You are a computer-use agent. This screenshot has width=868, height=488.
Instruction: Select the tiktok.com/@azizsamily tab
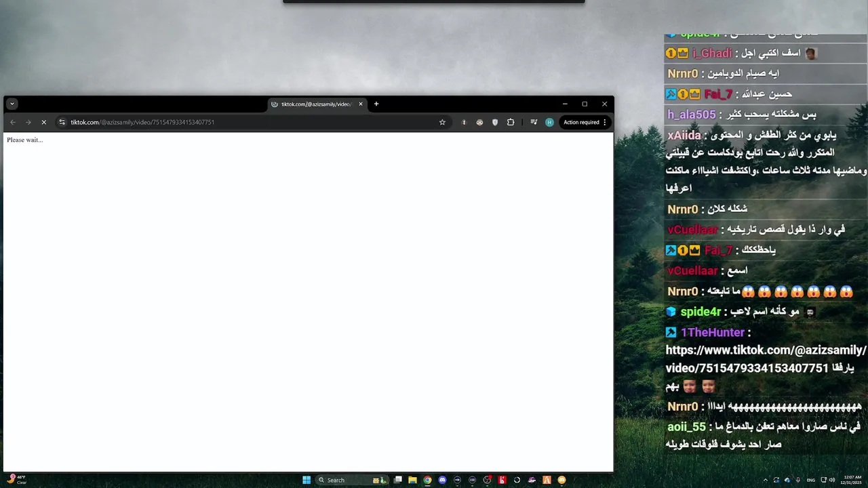pos(316,104)
